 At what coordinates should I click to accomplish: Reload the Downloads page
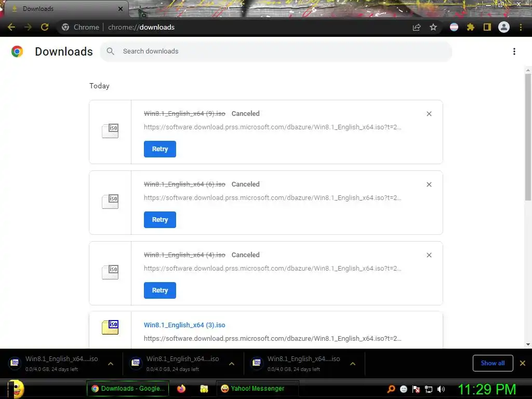click(x=45, y=27)
